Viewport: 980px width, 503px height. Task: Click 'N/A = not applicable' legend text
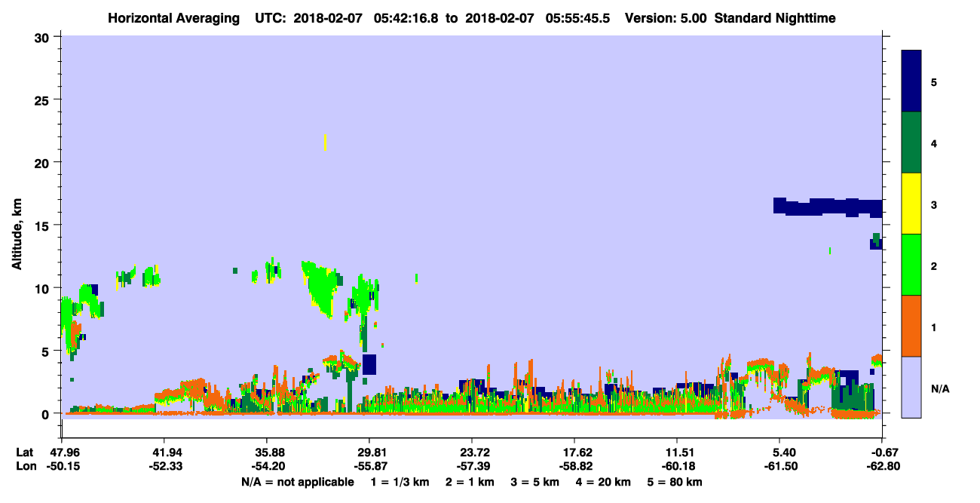[297, 482]
